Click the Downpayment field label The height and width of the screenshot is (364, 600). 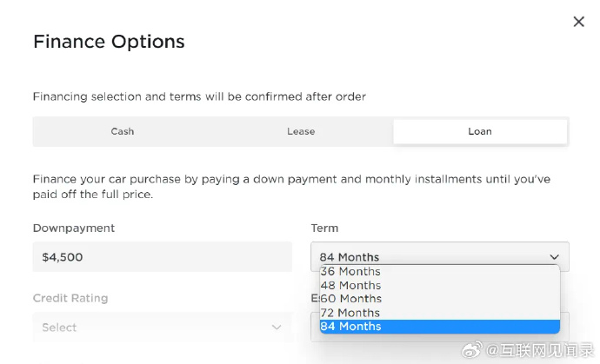coord(74,228)
